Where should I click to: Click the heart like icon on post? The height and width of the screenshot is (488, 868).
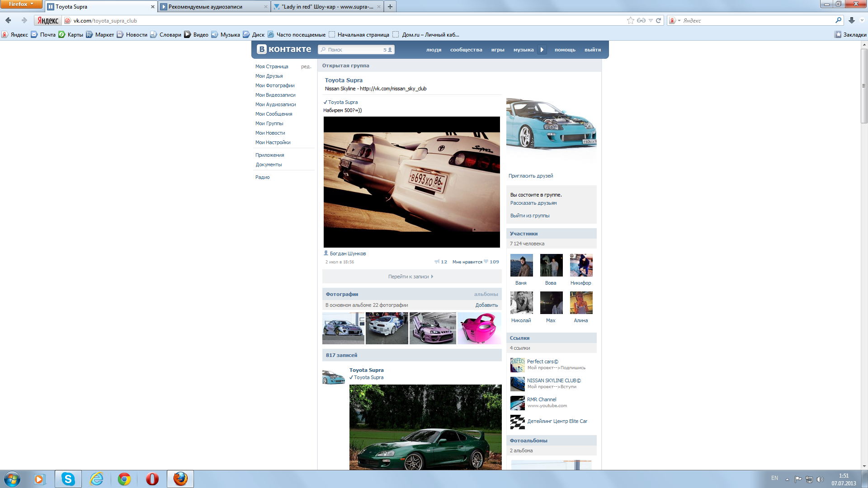[486, 262]
